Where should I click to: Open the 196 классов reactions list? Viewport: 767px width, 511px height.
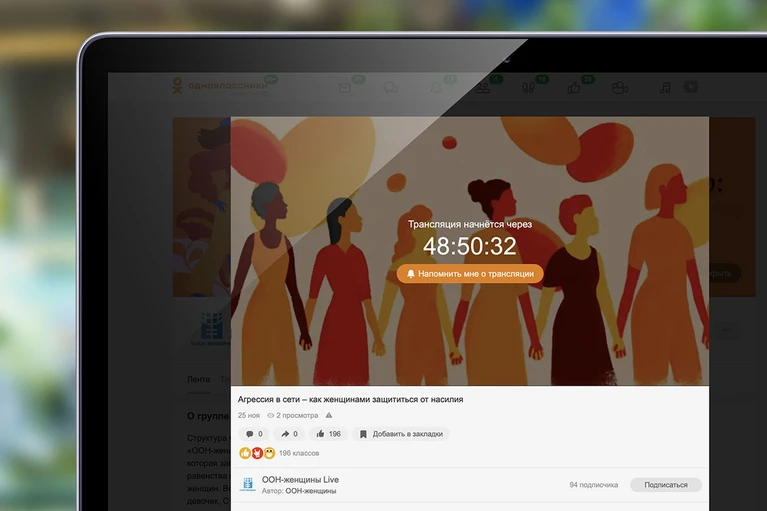pyautogui.click(x=299, y=453)
